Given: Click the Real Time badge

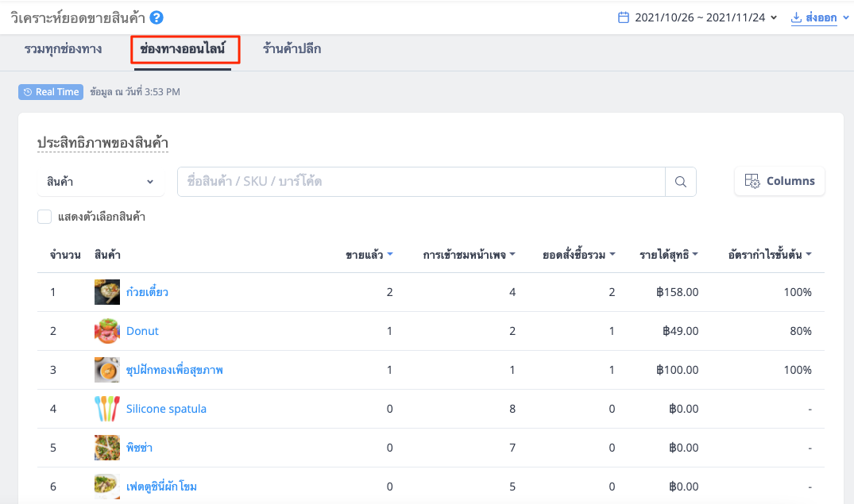Looking at the screenshot, I should (51, 92).
